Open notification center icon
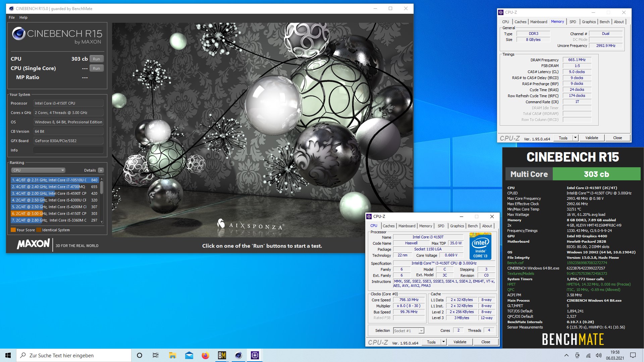This screenshot has height=362, width=644. click(x=633, y=355)
